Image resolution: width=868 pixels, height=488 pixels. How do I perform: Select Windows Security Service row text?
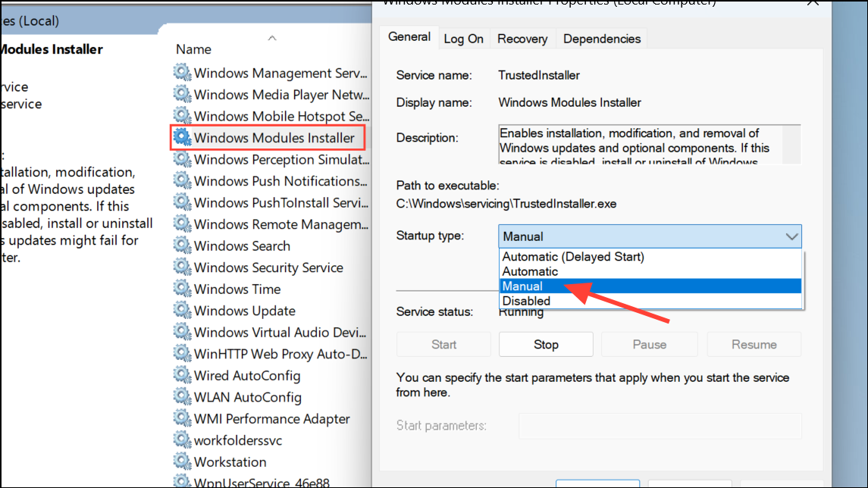coord(268,267)
